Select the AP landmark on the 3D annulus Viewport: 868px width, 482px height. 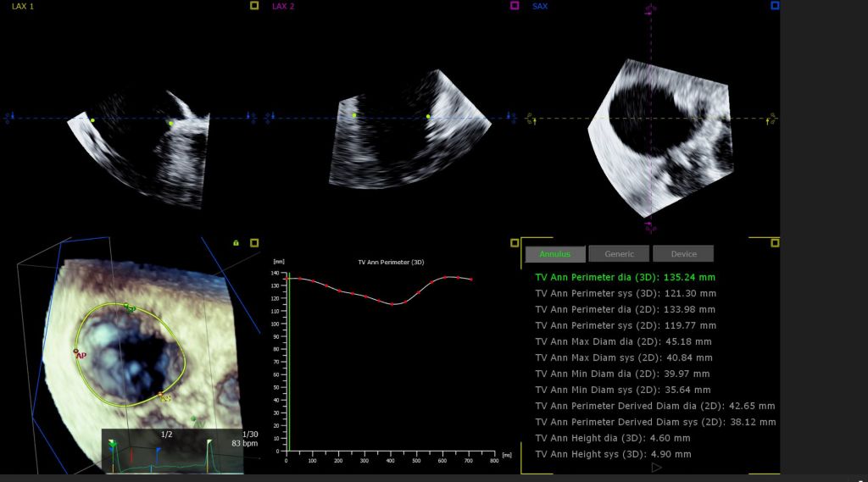(x=76, y=352)
